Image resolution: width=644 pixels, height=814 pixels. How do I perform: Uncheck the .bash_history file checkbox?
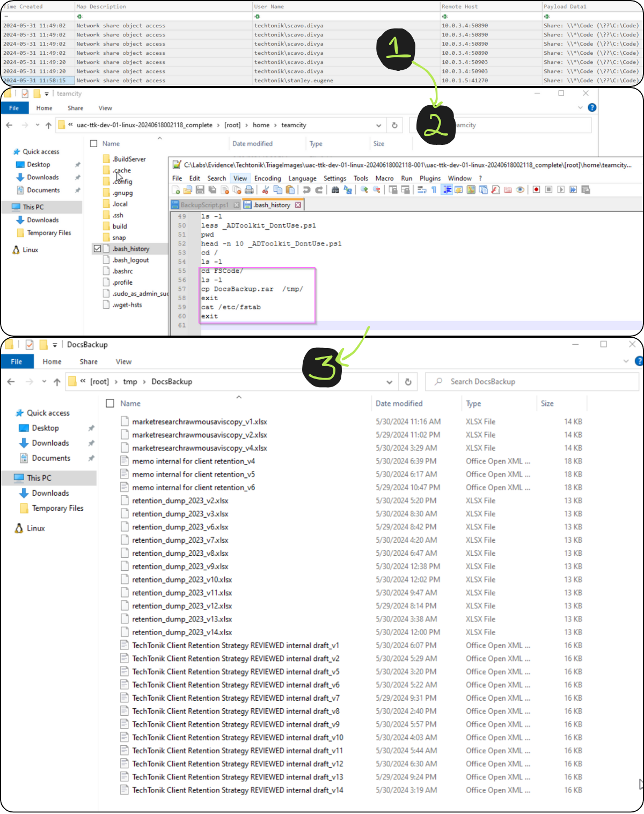[x=97, y=249]
